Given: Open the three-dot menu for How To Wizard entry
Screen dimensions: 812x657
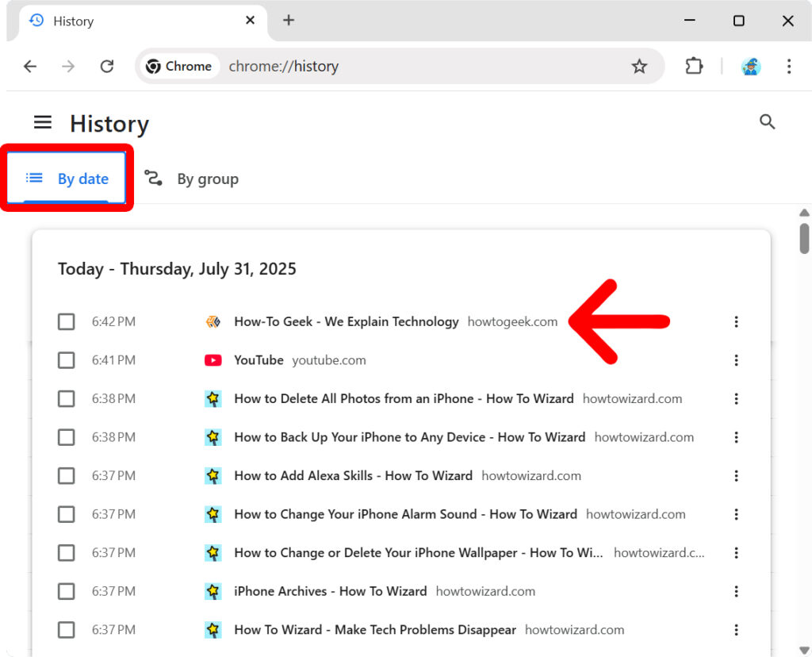Looking at the screenshot, I should tap(736, 629).
